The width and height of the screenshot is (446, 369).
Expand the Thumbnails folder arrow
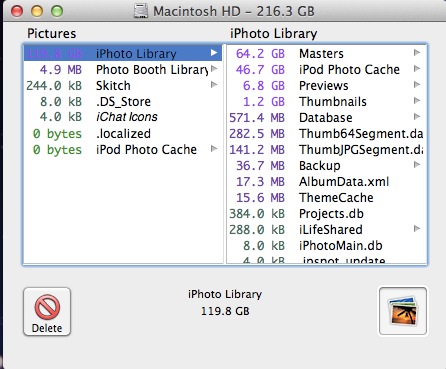click(x=417, y=101)
